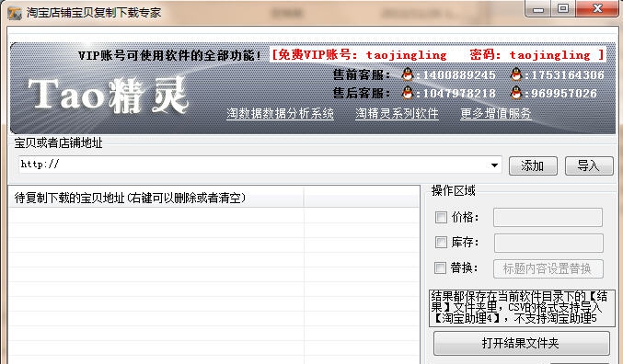The width and height of the screenshot is (623, 364).
Task: Open the 淘数据数据分析系统 link
Action: point(280,114)
